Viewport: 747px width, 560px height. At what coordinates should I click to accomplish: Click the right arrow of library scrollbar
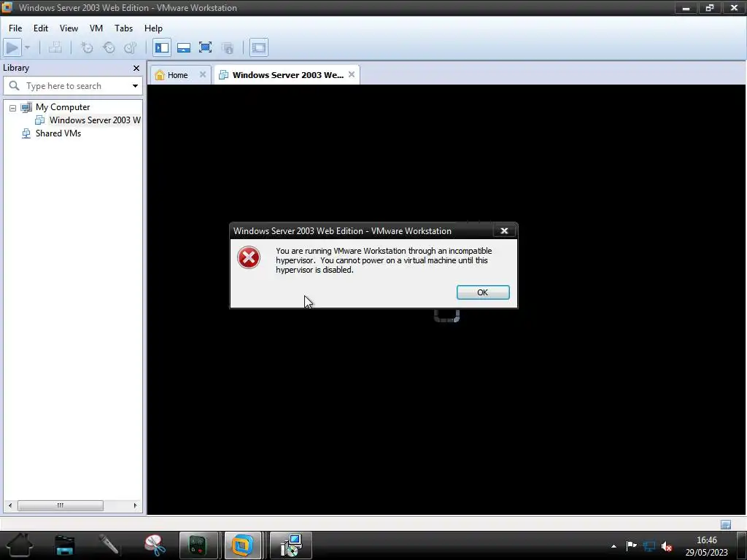tap(135, 505)
